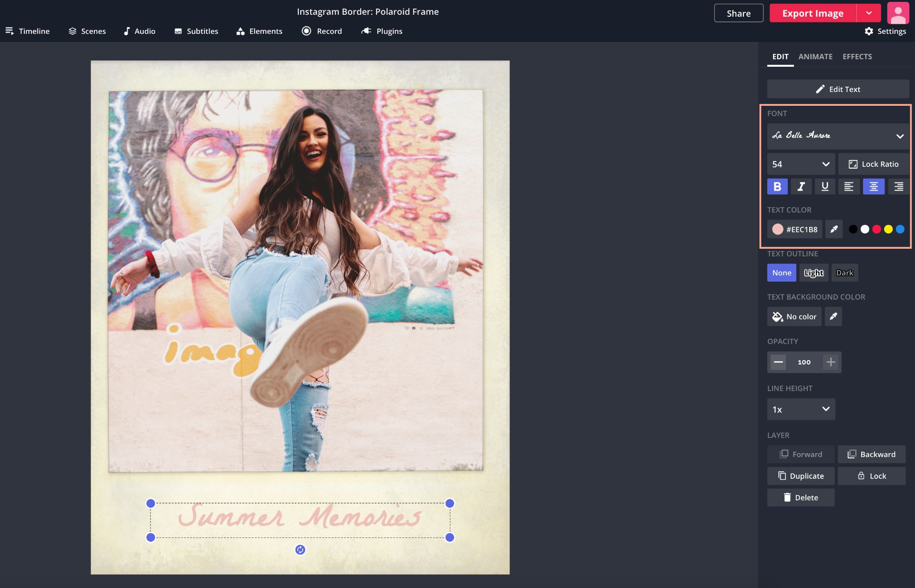The width and height of the screenshot is (915, 588).
Task: Align text to the left
Action: pos(849,187)
